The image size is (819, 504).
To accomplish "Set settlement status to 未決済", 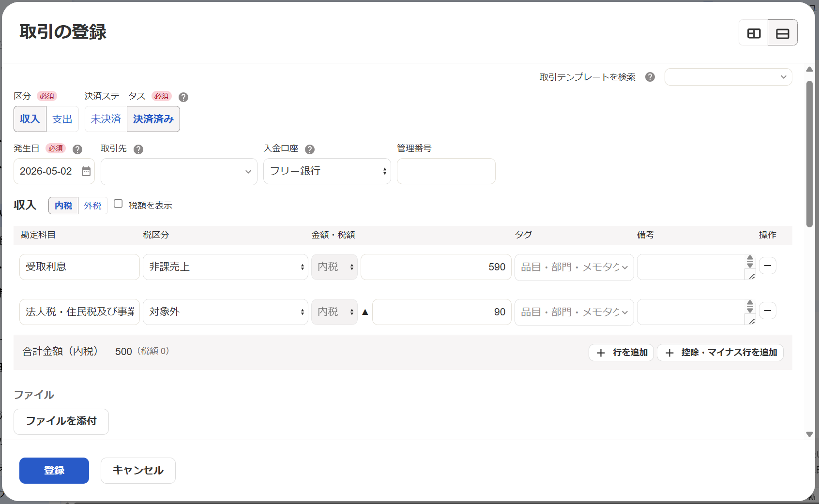I will (106, 119).
